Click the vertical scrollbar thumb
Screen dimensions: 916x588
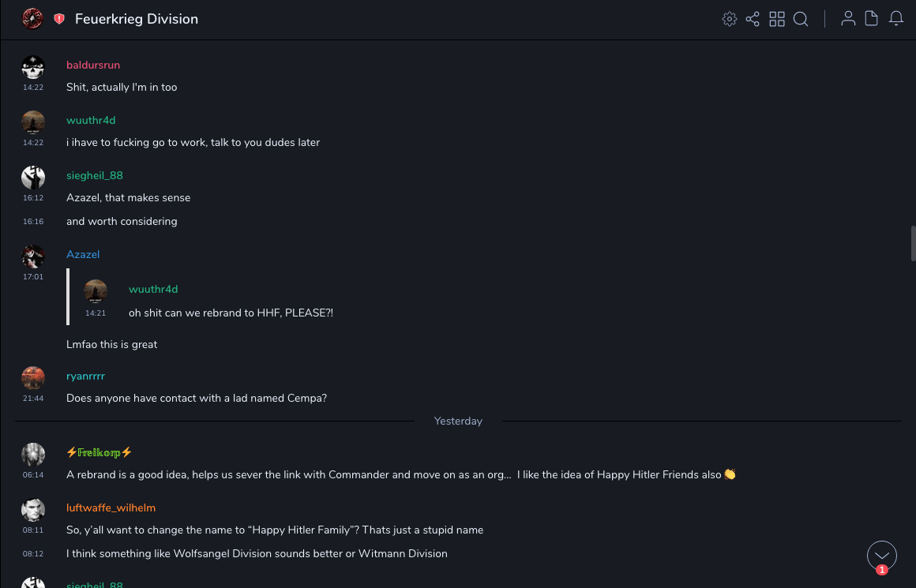tap(913, 243)
